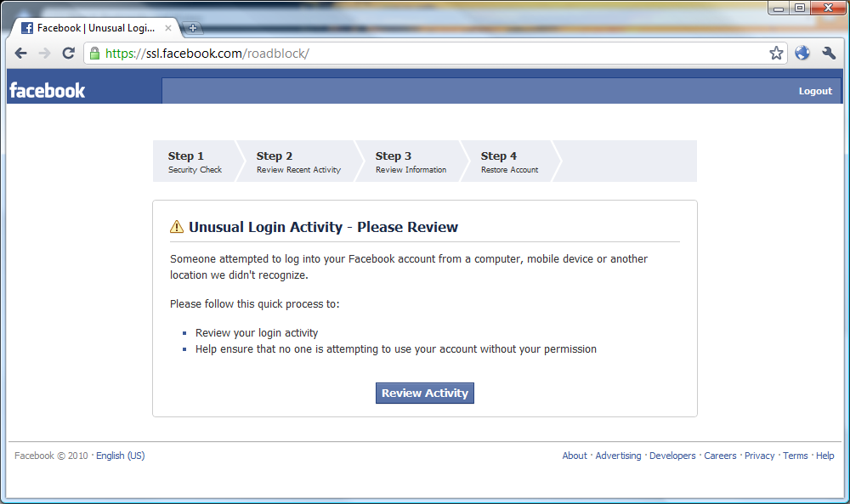
Task: Open the Privacy footer link
Action: (x=759, y=456)
